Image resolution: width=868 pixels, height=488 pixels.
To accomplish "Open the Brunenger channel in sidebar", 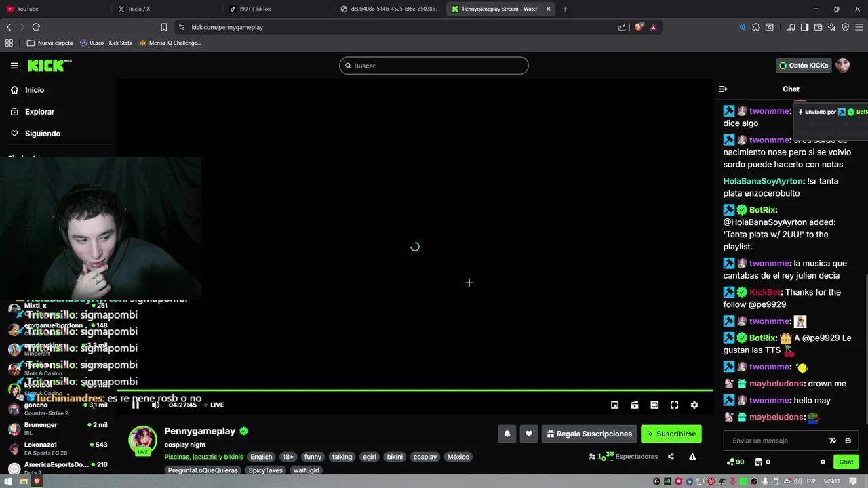I will (58, 428).
